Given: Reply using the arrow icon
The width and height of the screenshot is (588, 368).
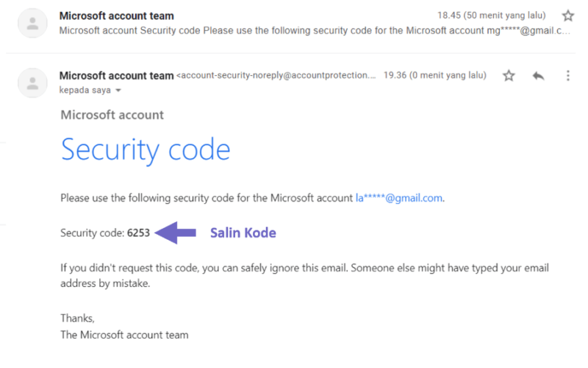Looking at the screenshot, I should [538, 76].
